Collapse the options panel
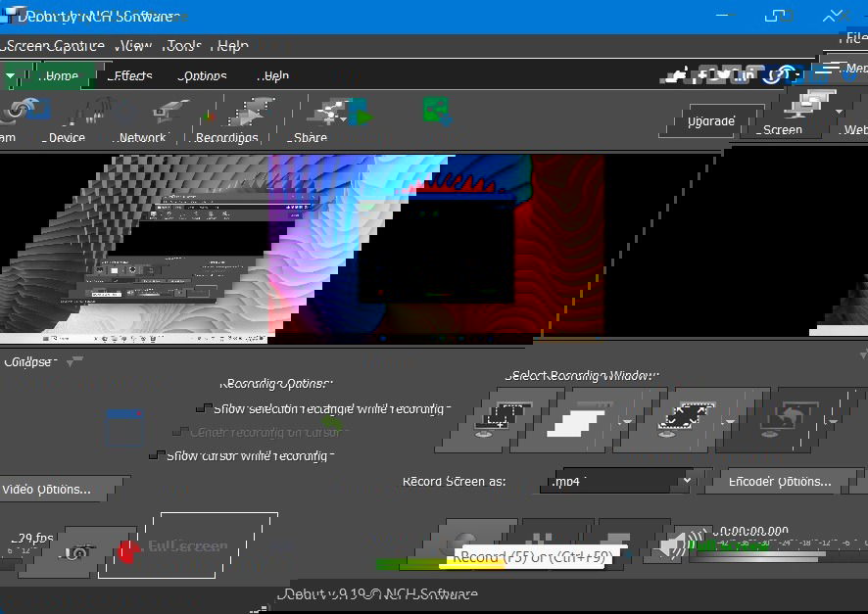 [x=42, y=362]
